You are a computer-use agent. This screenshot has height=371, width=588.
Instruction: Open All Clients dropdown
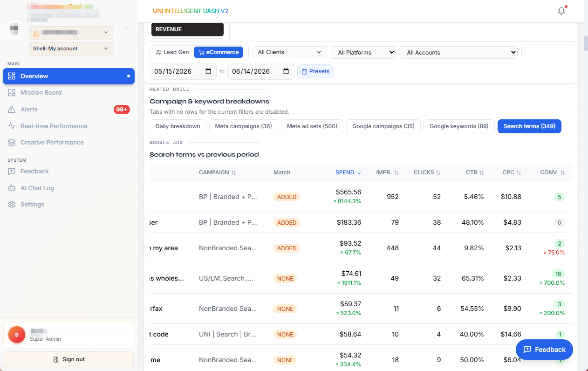click(289, 52)
